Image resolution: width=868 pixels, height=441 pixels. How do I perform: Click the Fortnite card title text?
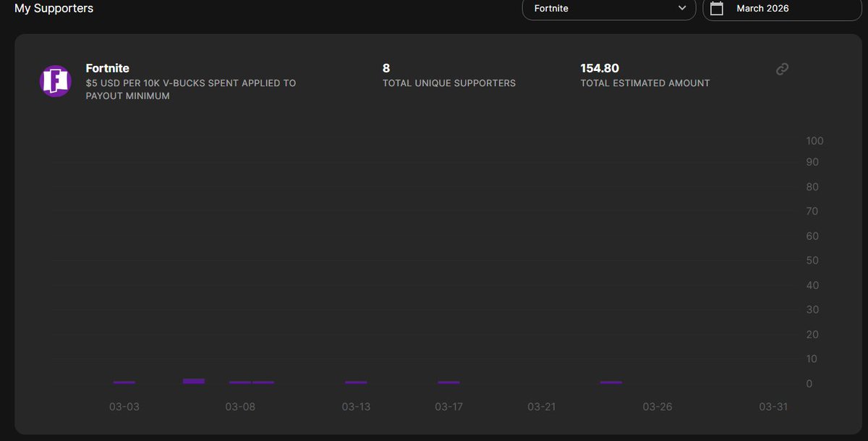pos(108,68)
